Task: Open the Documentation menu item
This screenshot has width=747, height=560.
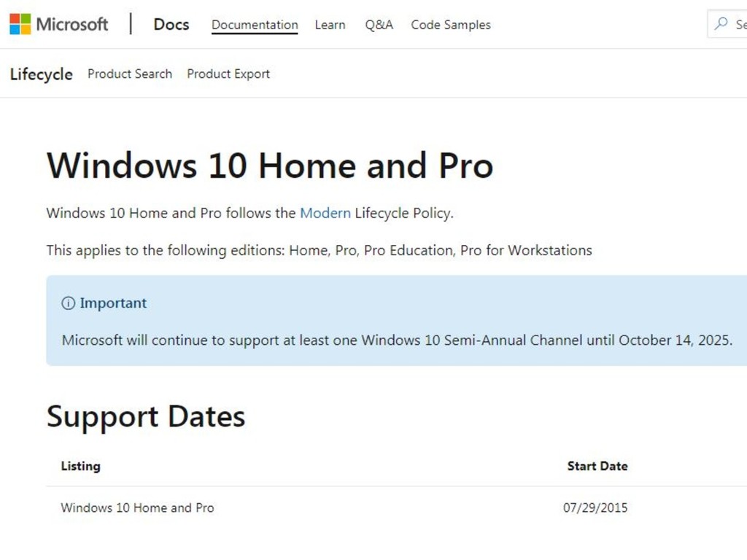Action: coord(255,25)
